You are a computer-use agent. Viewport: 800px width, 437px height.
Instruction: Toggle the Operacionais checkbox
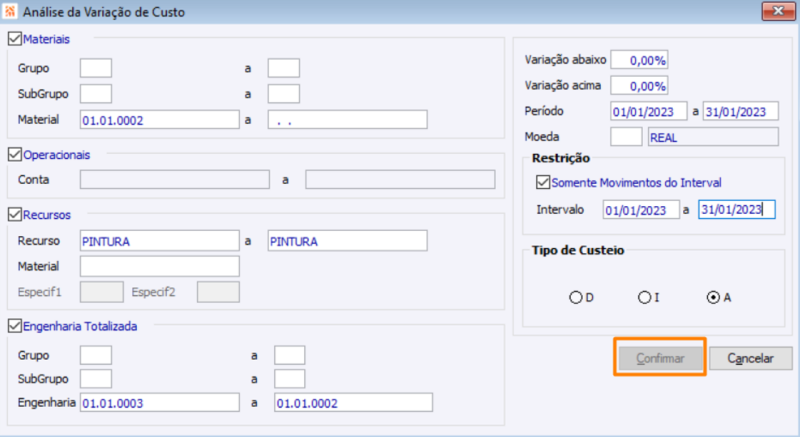tap(15, 155)
